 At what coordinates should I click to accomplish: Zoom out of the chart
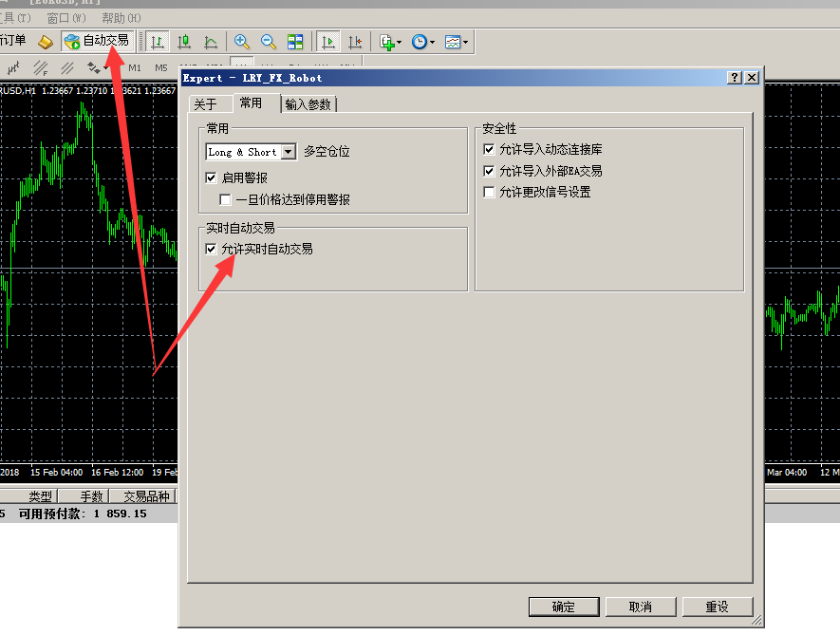(x=269, y=41)
